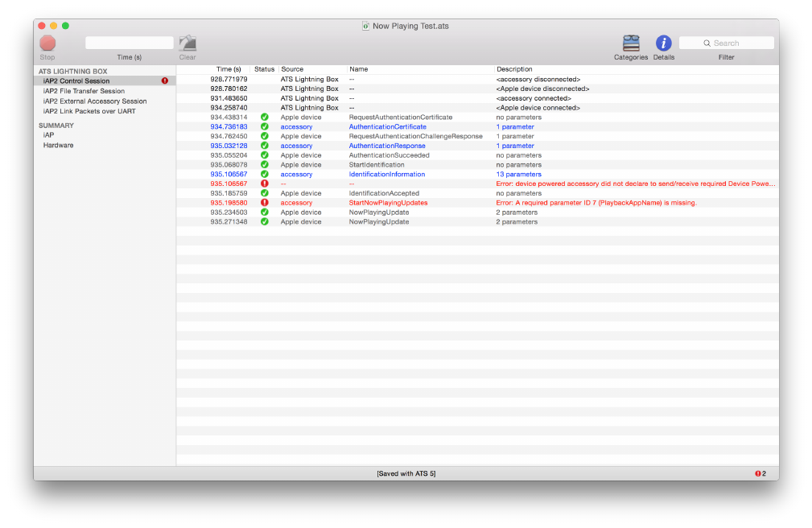Select iAP2 File Transfer Session
This screenshot has height=528, width=812.
(x=84, y=91)
